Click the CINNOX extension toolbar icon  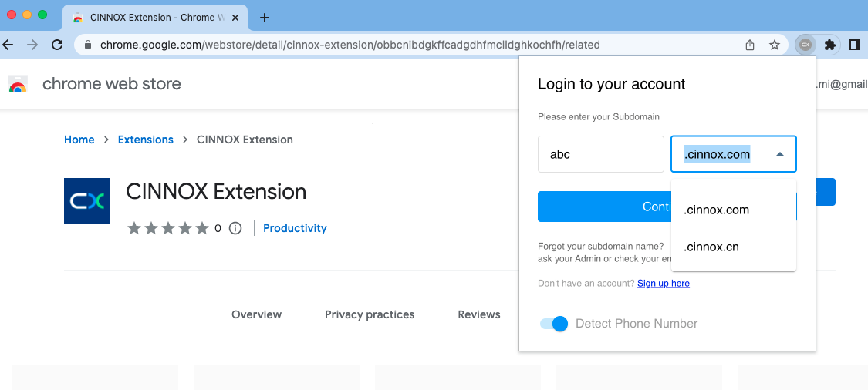point(806,45)
